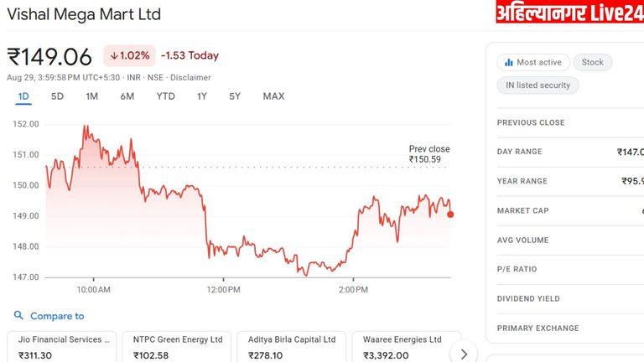Open the Disclaimer link
The image size is (644, 362).
(192, 78)
